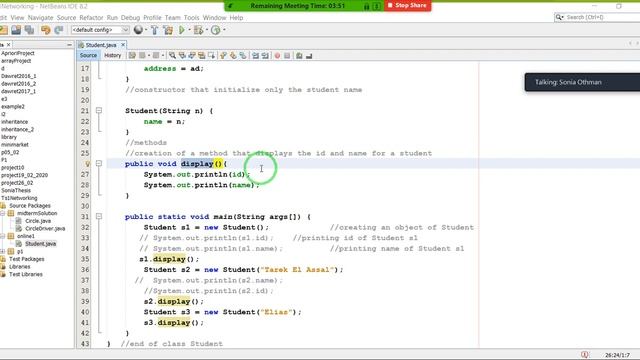Screen dimensions: 640x360
Task: Click Shift Line Right icon
Action: [265, 56]
